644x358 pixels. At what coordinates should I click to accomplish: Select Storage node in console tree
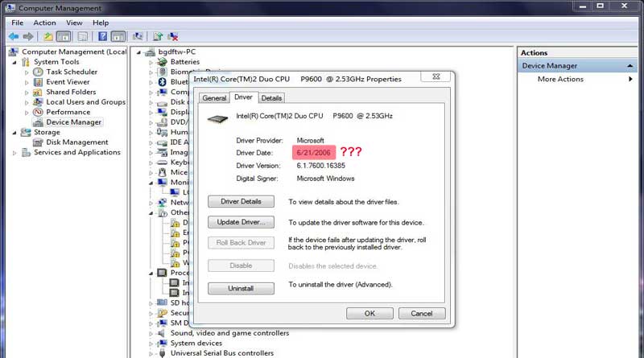(47, 132)
